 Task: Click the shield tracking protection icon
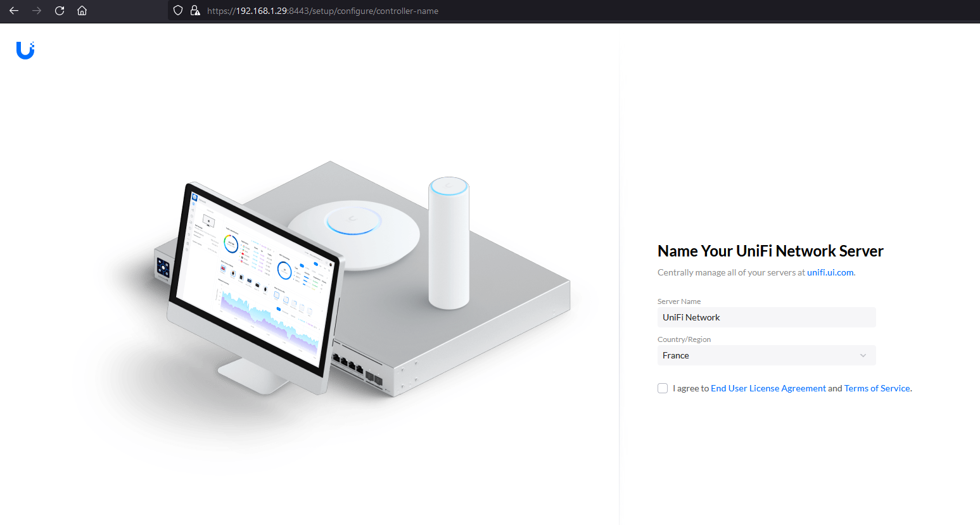178,11
